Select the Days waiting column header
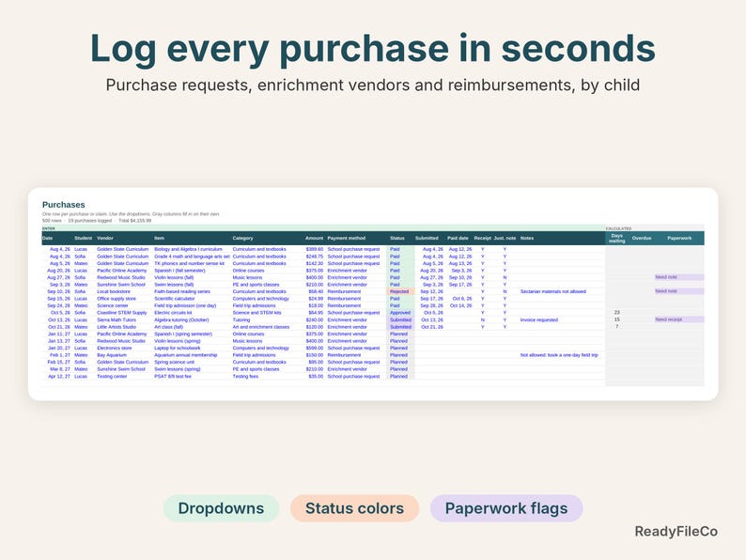746x560 pixels. [x=616, y=238]
